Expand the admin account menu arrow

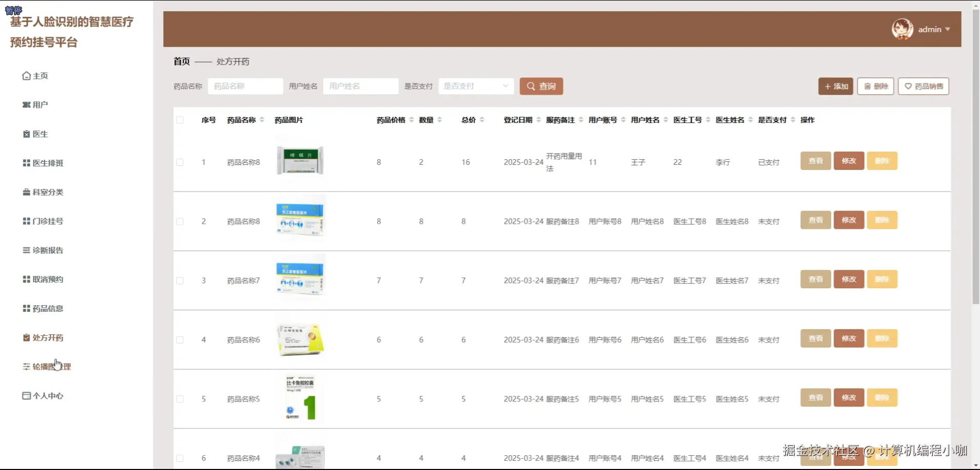pos(948,29)
